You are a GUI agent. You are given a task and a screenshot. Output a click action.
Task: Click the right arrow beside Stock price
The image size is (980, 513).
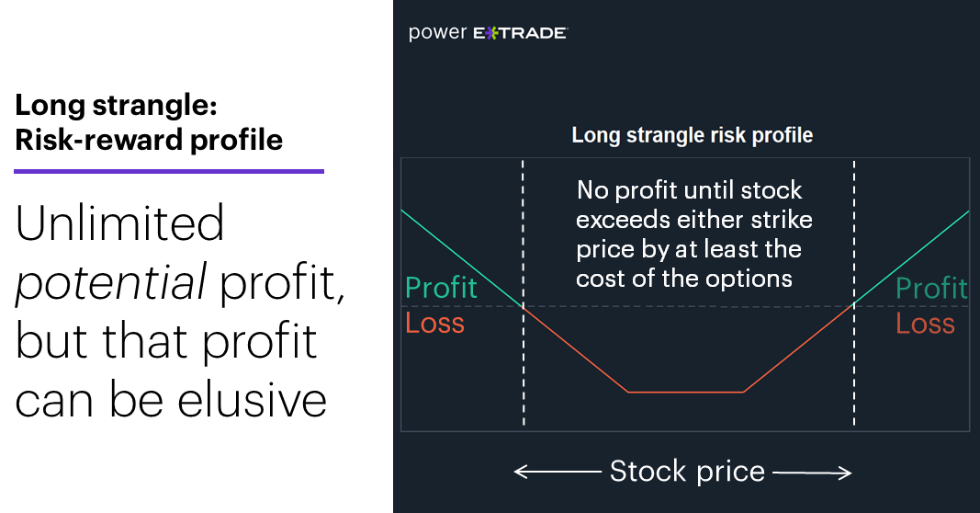[x=813, y=473]
